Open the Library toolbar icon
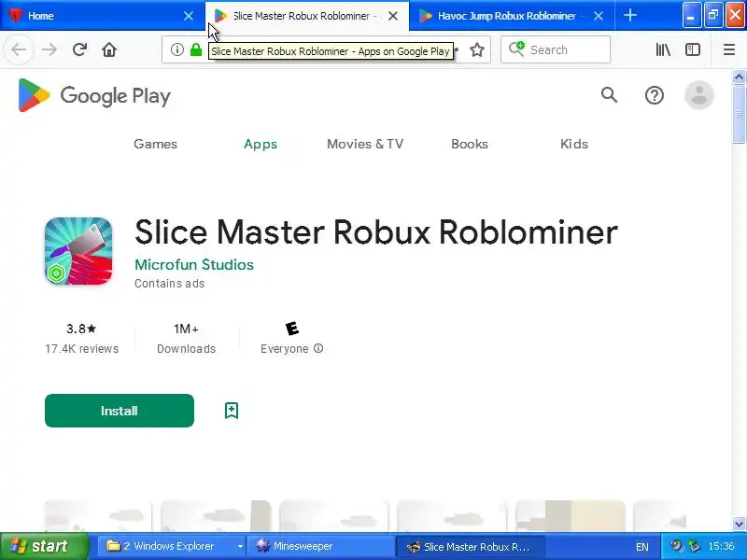The image size is (747, 560). [663, 49]
